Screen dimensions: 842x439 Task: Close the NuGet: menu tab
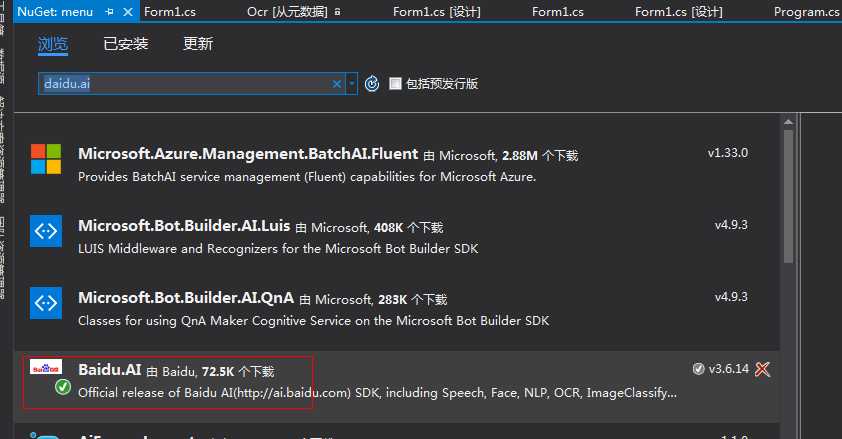click(x=128, y=12)
